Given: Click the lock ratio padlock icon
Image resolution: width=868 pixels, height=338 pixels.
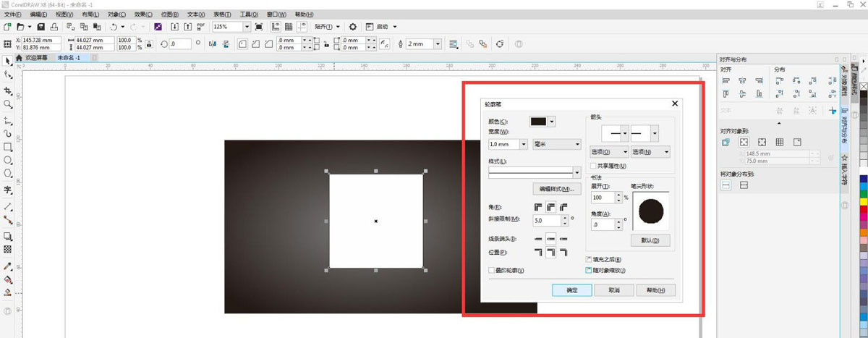Looking at the screenshot, I should [148, 44].
